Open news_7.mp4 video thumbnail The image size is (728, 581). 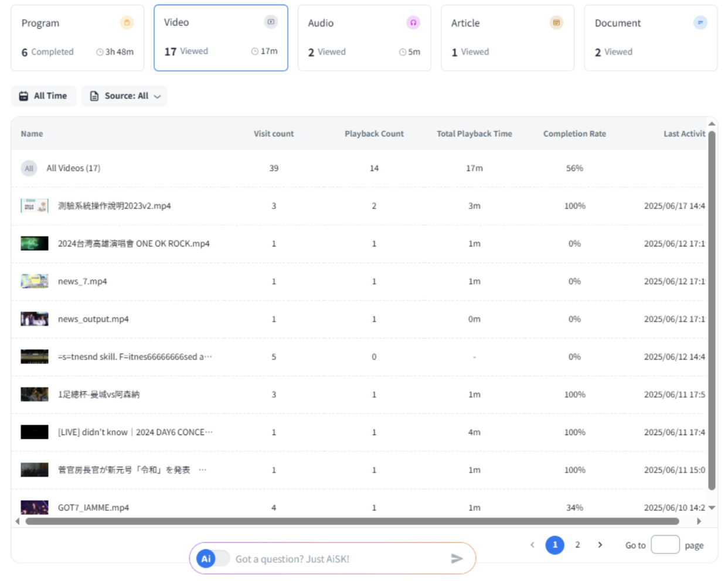(35, 282)
